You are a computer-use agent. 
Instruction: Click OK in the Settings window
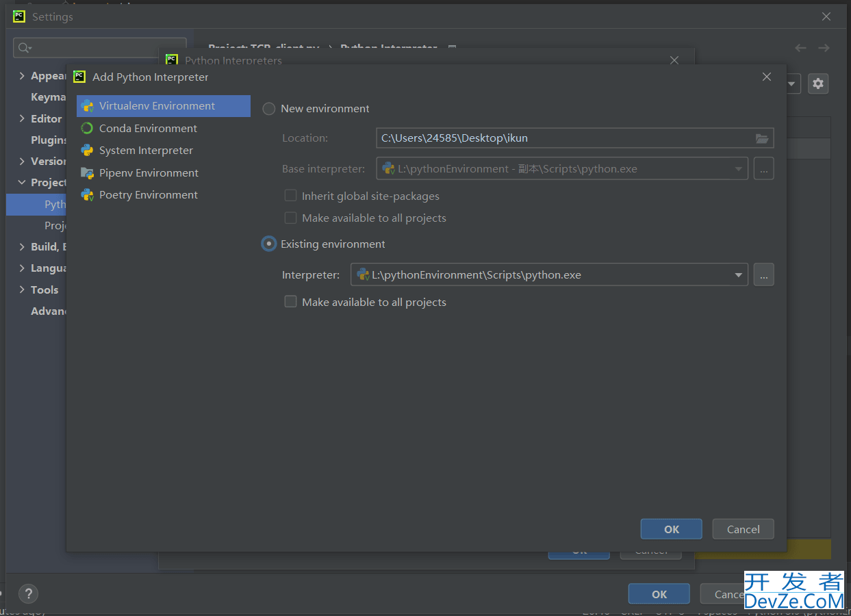coord(659,594)
